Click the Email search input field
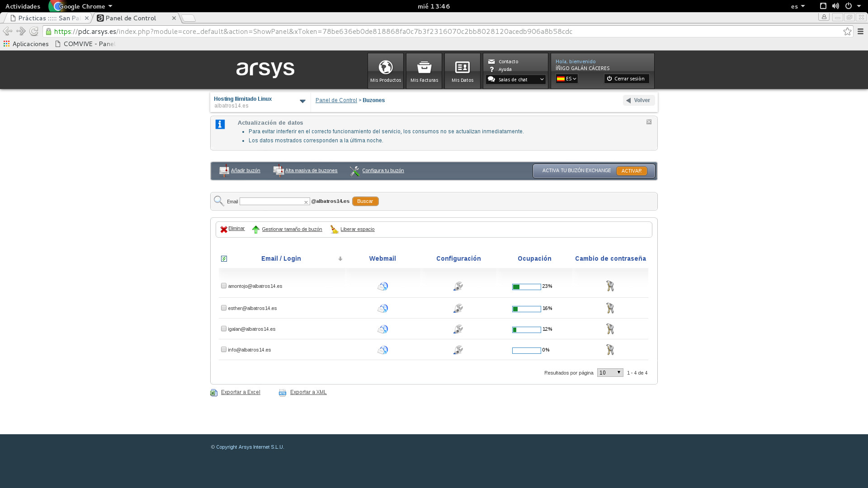 272,202
